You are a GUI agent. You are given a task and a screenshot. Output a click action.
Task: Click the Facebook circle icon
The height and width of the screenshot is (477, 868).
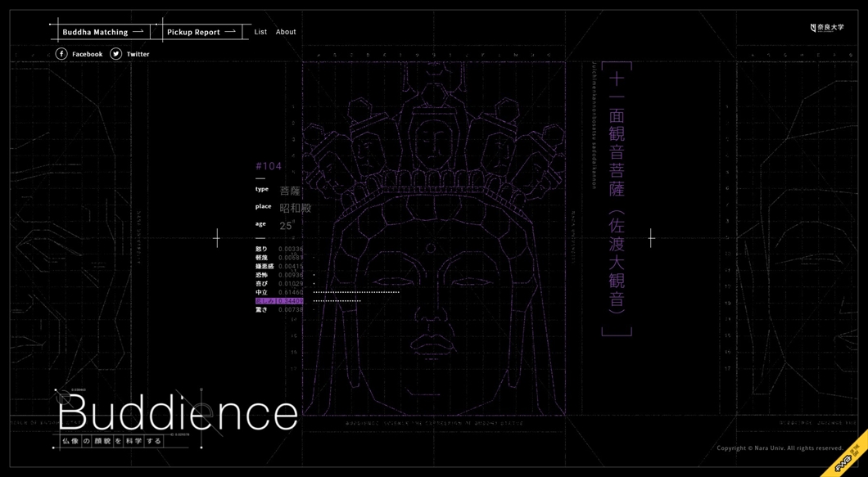pyautogui.click(x=61, y=54)
